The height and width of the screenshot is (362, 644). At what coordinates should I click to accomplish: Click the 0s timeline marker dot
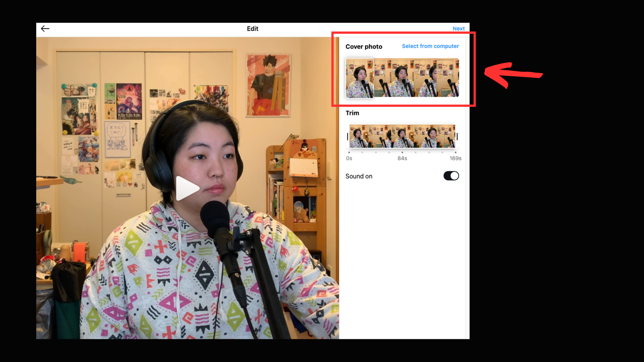click(349, 153)
